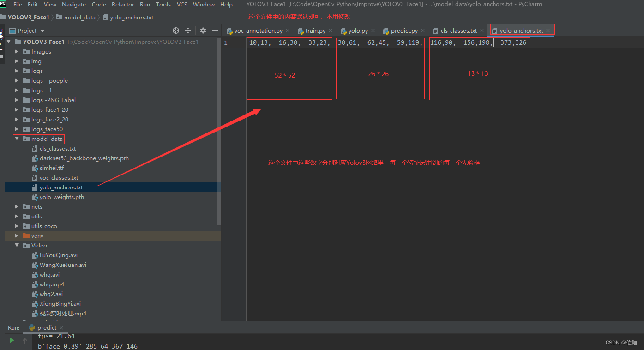Select cls_classes.txt in project tree

58,149
